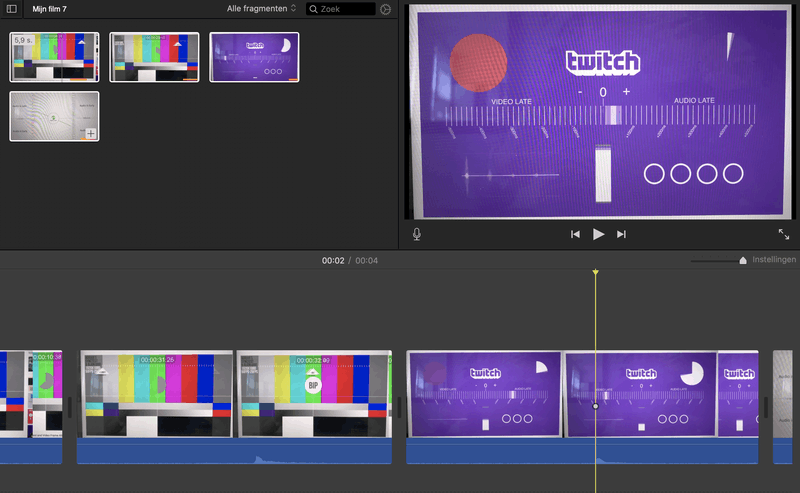This screenshot has height=493, width=800.
Task: Click the 00:02 current time display
Action: [333, 260]
